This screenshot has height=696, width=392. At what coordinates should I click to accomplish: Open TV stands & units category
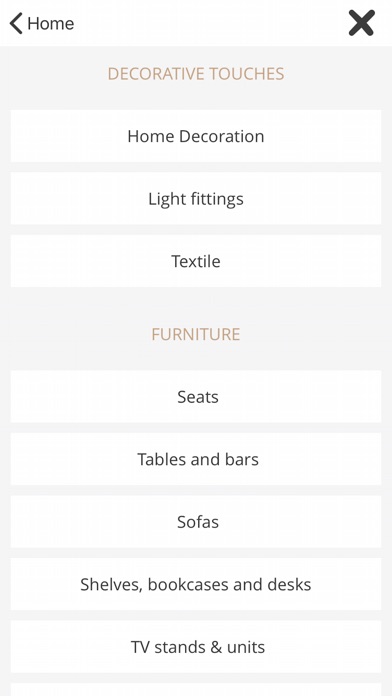tap(196, 647)
